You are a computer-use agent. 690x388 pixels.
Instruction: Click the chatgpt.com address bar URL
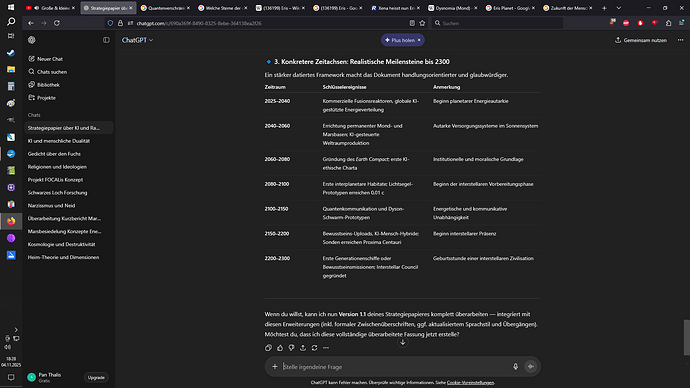point(199,23)
